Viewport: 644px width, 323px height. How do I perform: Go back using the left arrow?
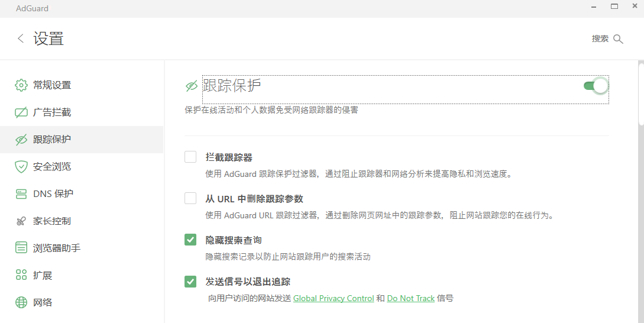[x=21, y=38]
